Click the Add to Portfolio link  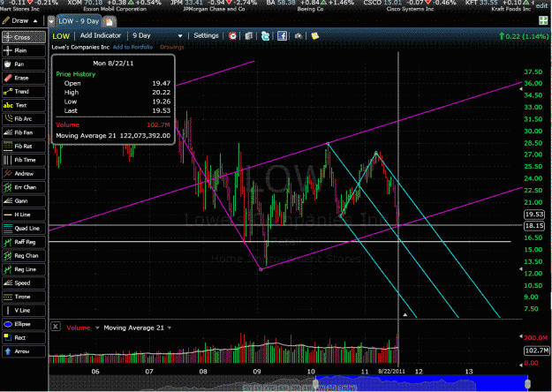pyautogui.click(x=132, y=47)
